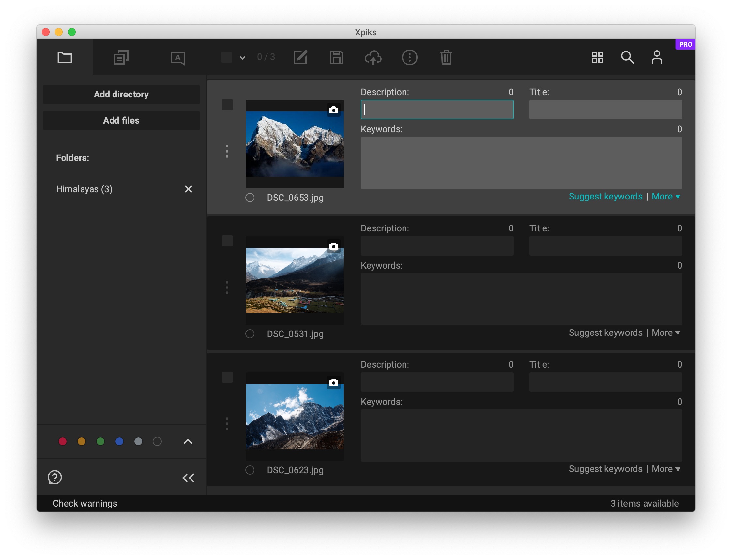Viewport: 732px width, 560px height.
Task: Open the user account icon
Action: pos(656,57)
